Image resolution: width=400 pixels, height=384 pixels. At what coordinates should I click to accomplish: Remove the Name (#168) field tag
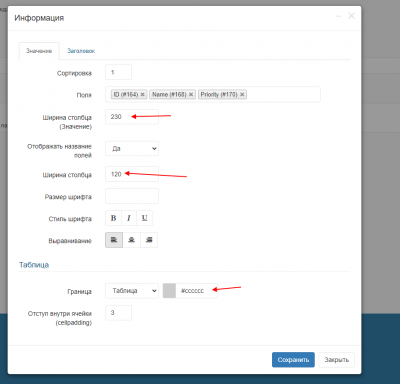coord(191,95)
